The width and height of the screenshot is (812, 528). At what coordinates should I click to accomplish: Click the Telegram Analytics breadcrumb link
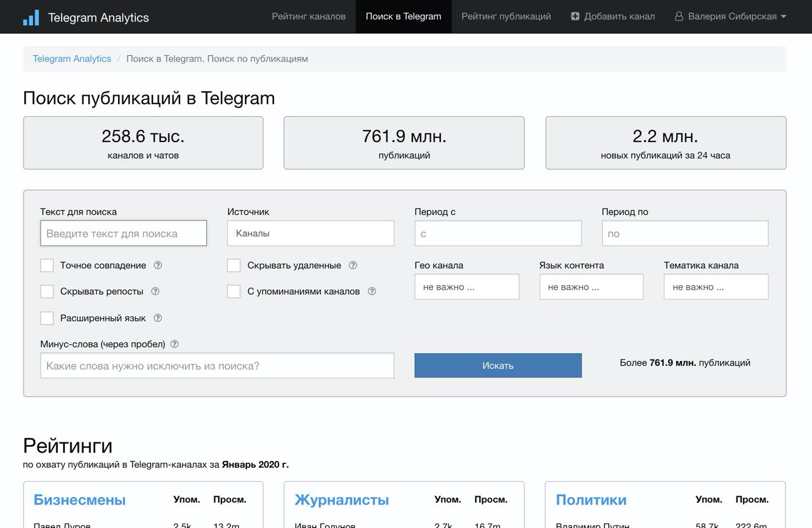pyautogui.click(x=72, y=59)
